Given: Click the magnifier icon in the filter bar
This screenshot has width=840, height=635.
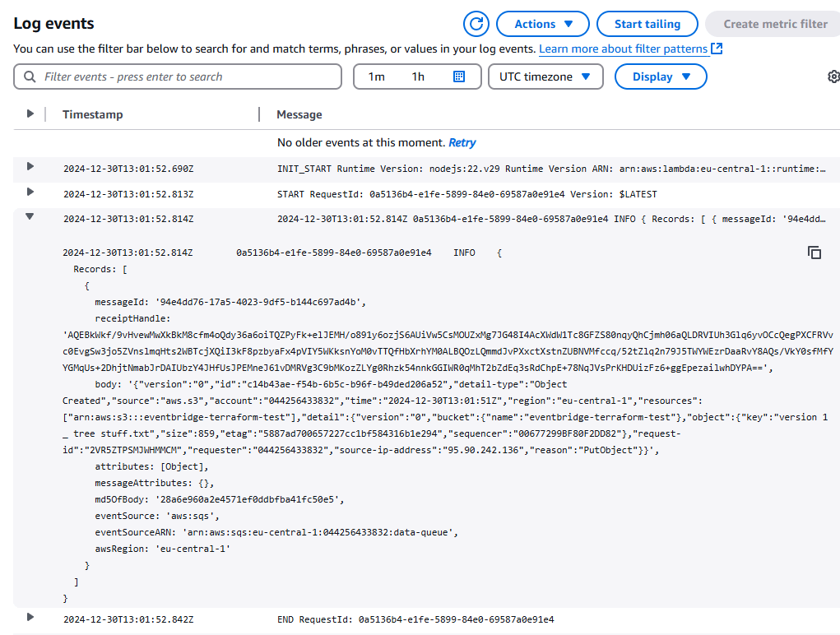Looking at the screenshot, I should click(30, 76).
